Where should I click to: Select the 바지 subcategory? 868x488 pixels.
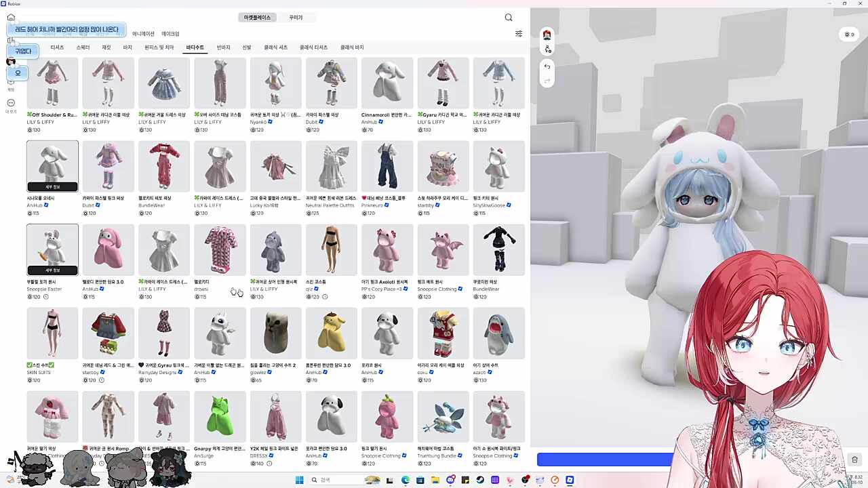coord(127,47)
